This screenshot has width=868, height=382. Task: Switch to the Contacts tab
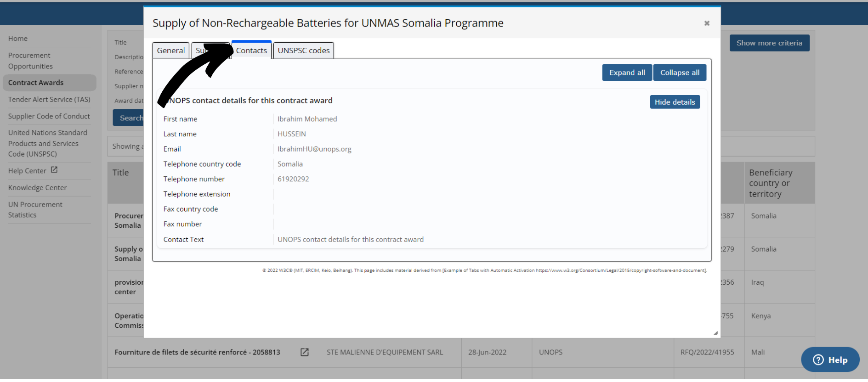(x=251, y=50)
